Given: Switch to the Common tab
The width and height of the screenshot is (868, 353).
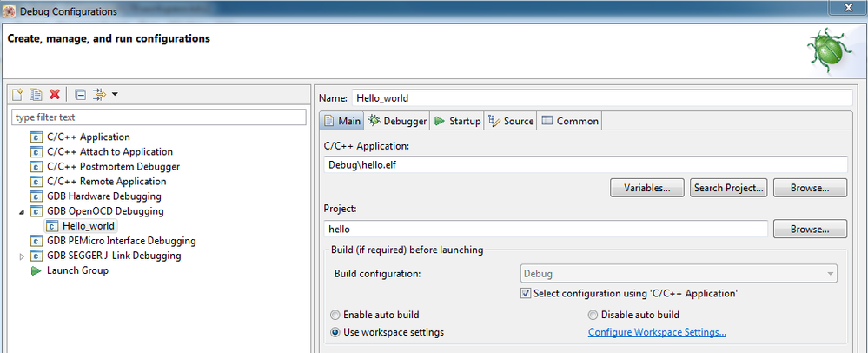Looking at the screenshot, I should (570, 121).
